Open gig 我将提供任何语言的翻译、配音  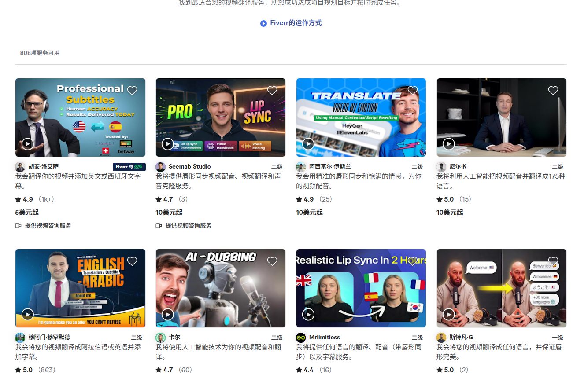pyautogui.click(x=359, y=352)
